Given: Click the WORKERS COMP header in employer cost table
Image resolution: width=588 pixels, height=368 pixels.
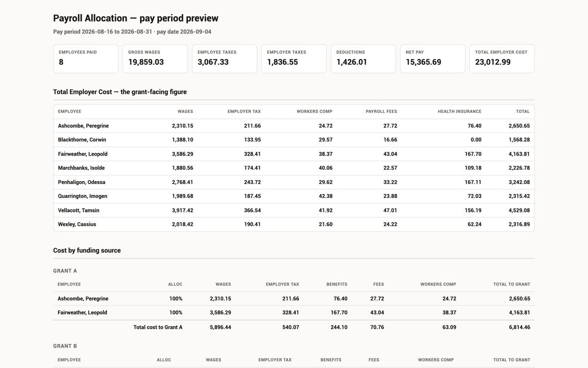Looking at the screenshot, I should (x=315, y=111).
